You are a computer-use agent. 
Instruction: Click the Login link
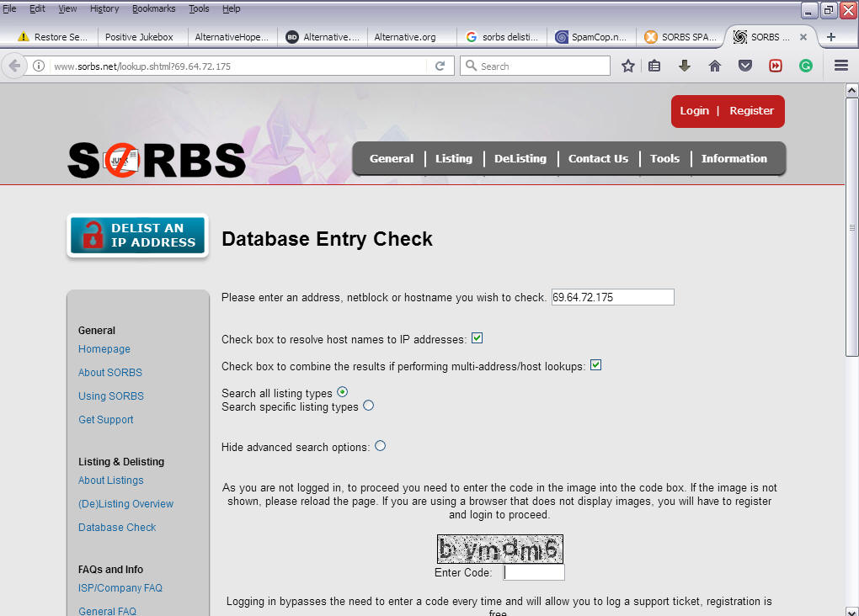694,110
